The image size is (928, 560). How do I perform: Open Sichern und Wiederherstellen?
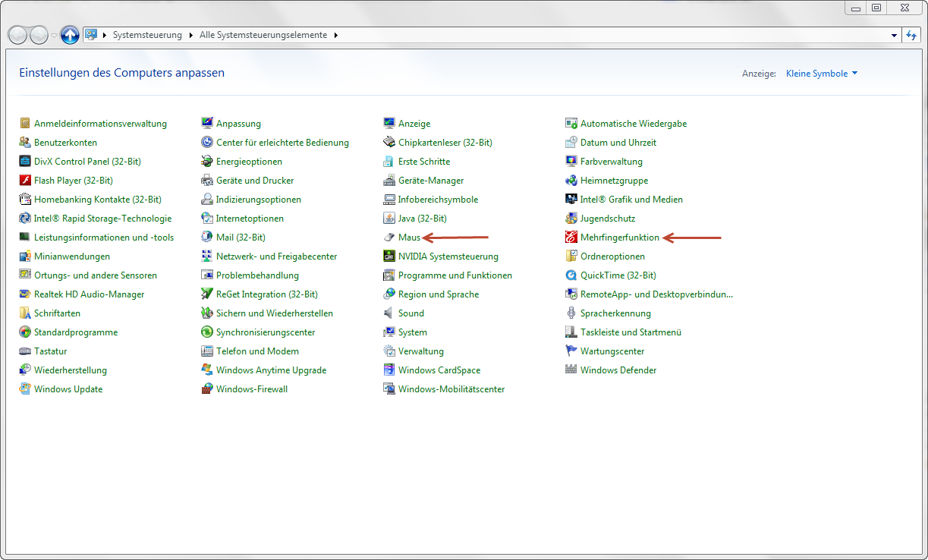point(275,313)
